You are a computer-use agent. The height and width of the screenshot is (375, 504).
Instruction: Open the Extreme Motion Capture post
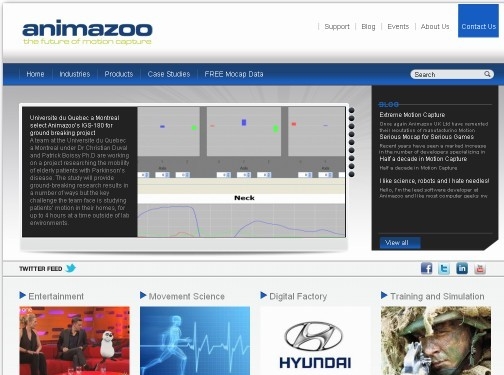[x=412, y=115]
